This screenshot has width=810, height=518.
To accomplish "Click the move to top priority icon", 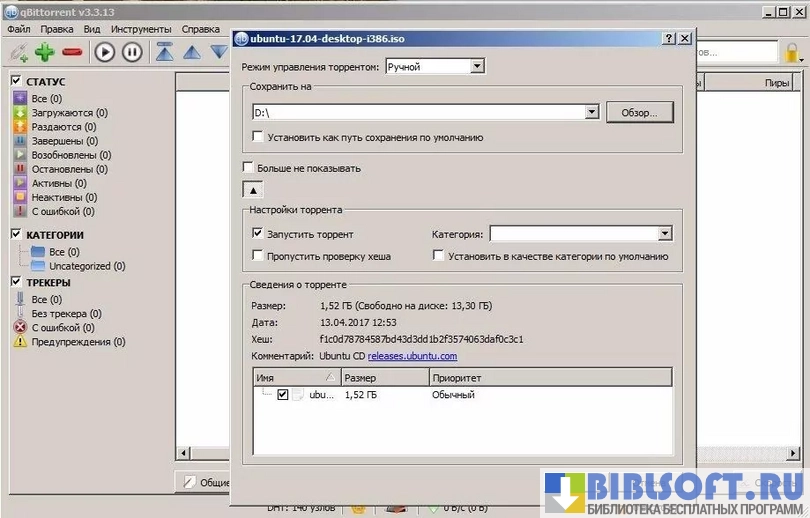I will tap(164, 52).
